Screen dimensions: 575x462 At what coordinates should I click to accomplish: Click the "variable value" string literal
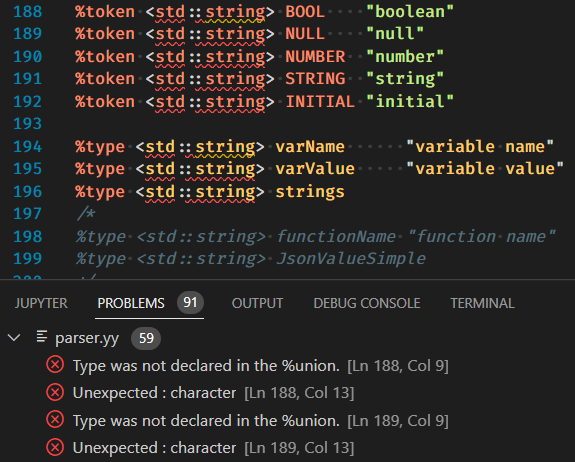pos(484,169)
